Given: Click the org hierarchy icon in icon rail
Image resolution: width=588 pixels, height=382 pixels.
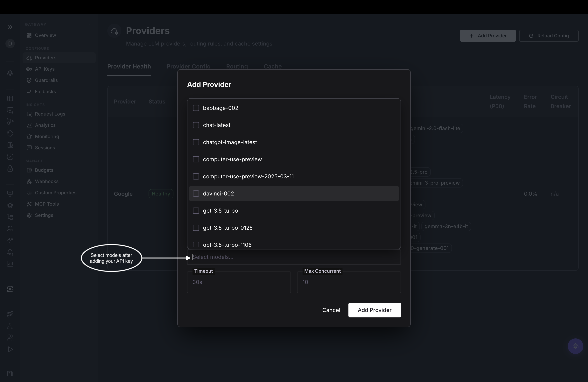Looking at the screenshot, I should point(10,326).
